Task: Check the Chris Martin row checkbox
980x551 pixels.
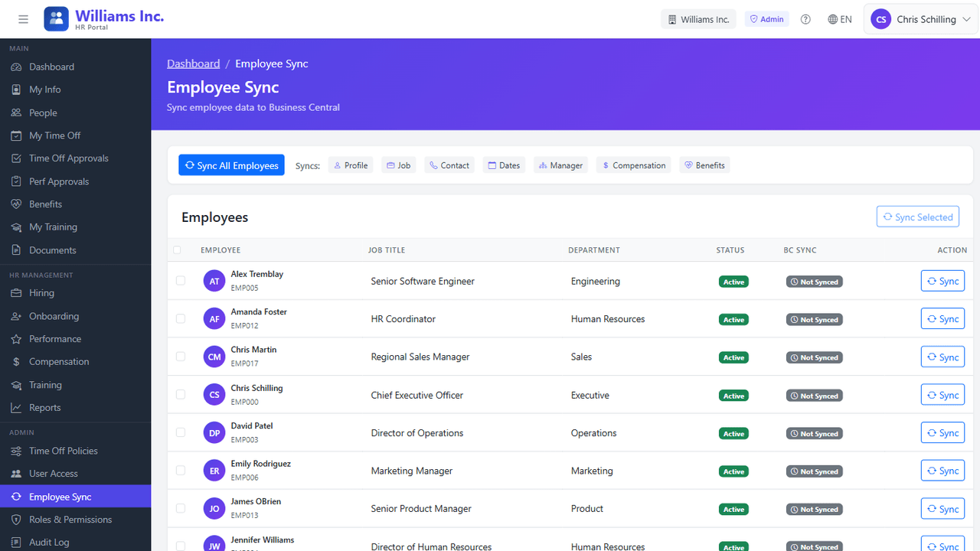Action: (x=181, y=357)
